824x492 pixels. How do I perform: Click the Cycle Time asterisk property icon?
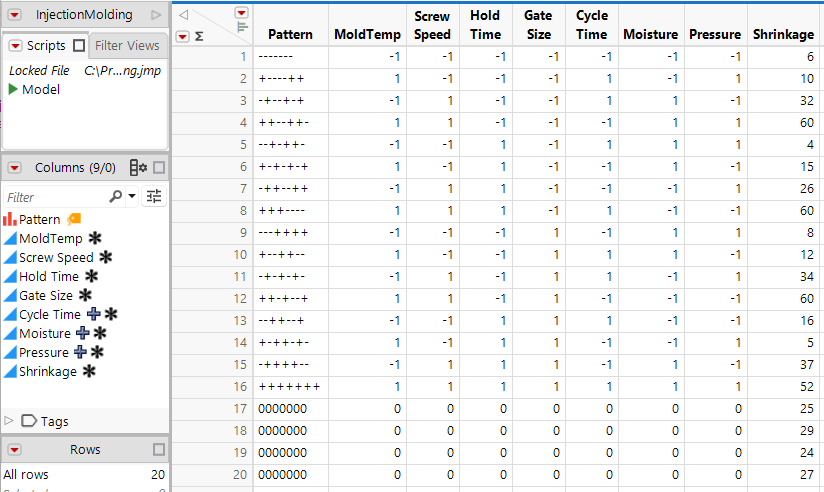pos(111,314)
